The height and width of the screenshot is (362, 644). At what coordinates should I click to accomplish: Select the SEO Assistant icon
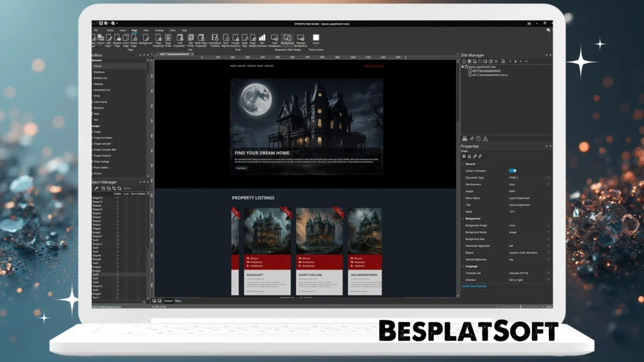[262, 39]
